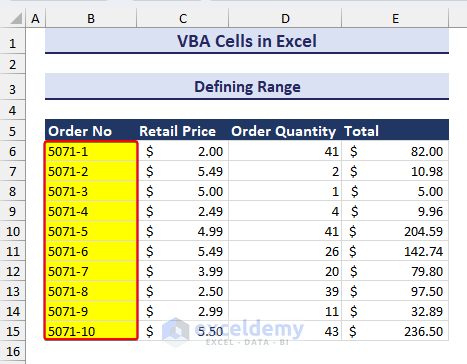Select column B header

click(91, 18)
